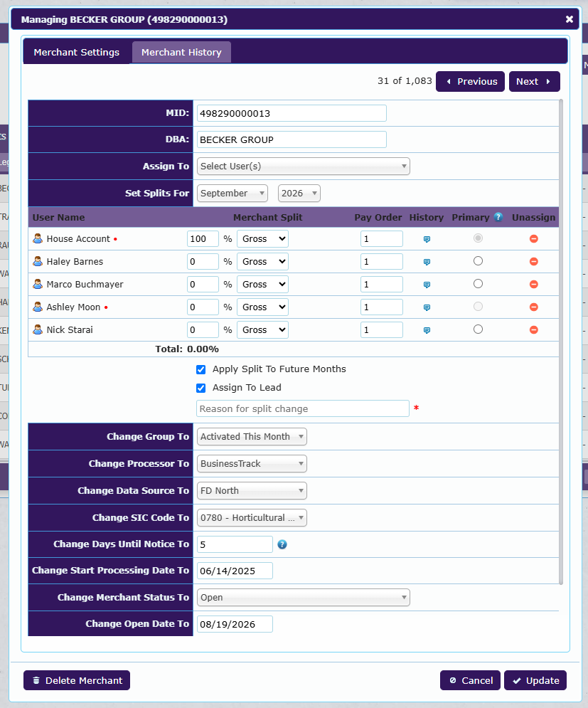Open history for House Account

(x=427, y=239)
